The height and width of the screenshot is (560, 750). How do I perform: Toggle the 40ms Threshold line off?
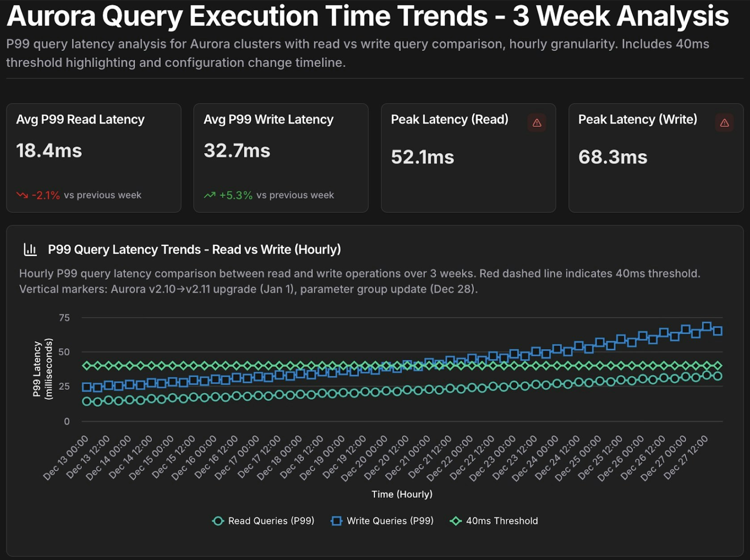click(x=502, y=521)
